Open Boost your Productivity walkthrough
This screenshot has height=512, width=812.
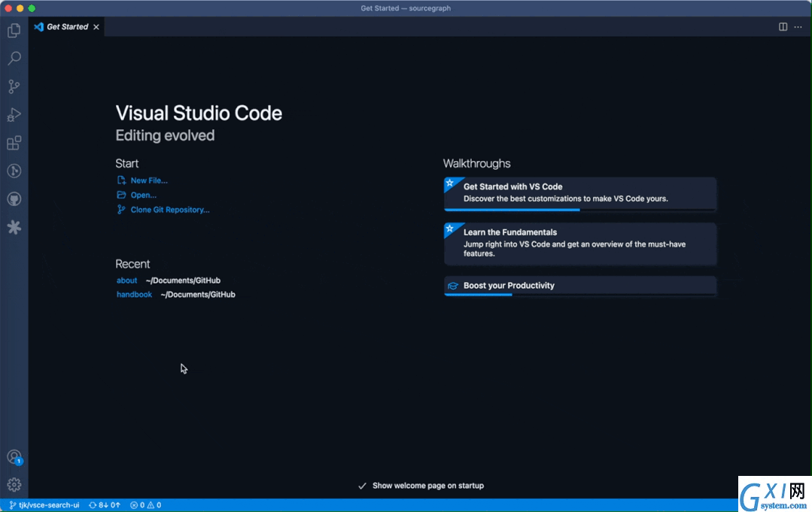[580, 286]
